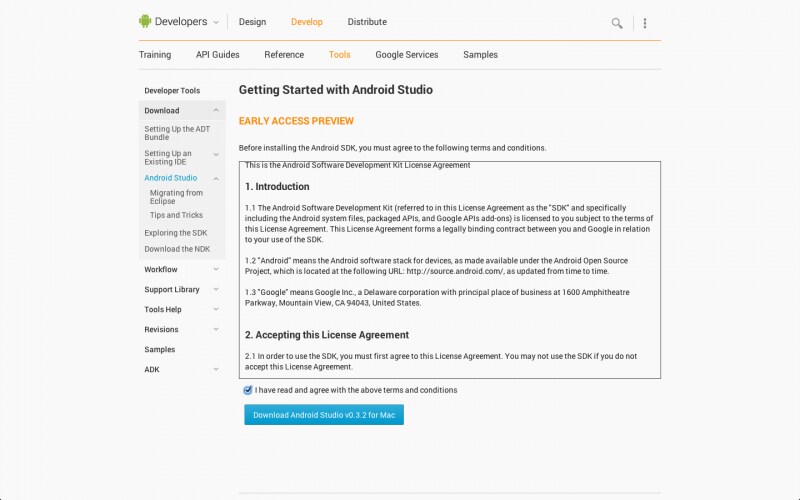Expand the Revisions sidebar section
This screenshot has height=500, width=800.
216,329
